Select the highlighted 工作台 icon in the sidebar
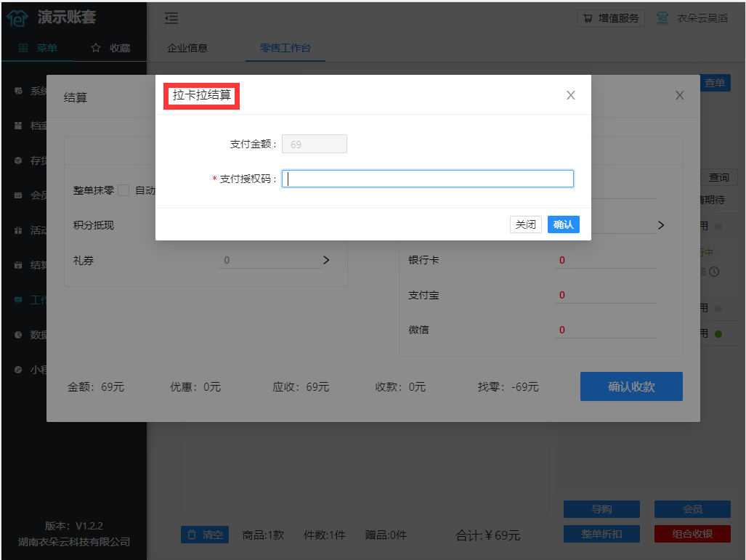Image resolution: width=746 pixels, height=560 pixels. pos(18,300)
